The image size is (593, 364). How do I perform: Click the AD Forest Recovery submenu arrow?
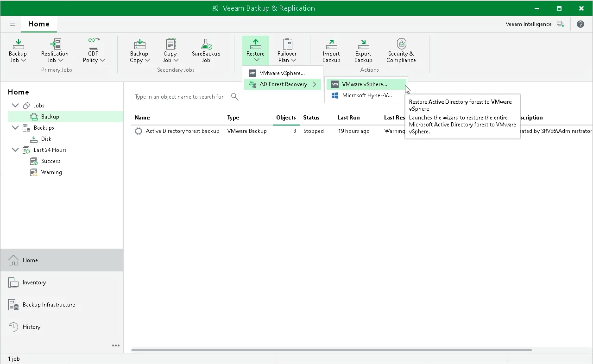coord(315,84)
